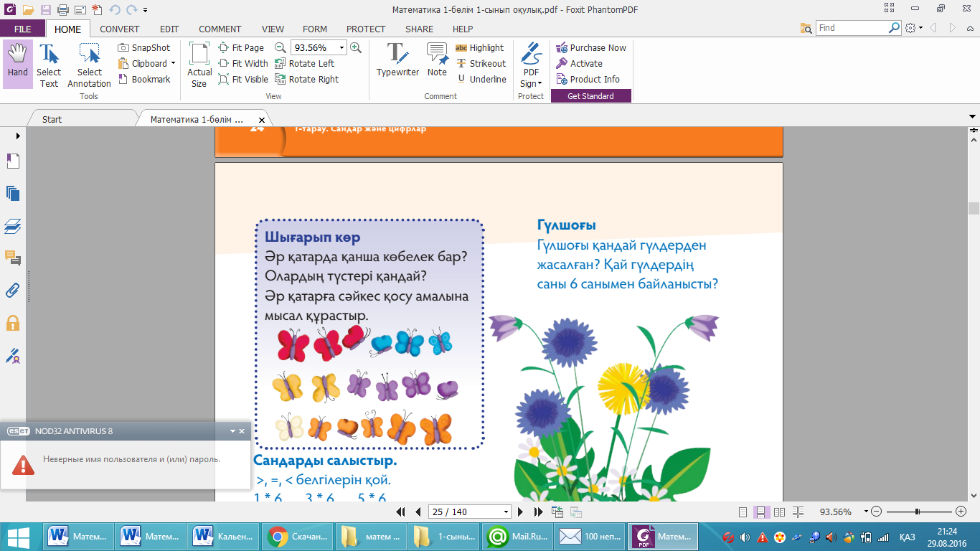Viewport: 980px width, 551px height.
Task: Adjust the zoom slider in status bar
Action: pos(918,512)
